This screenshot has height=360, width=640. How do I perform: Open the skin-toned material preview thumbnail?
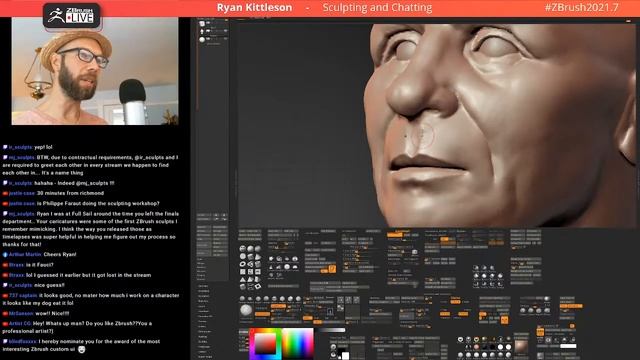pyautogui.click(x=522, y=347)
